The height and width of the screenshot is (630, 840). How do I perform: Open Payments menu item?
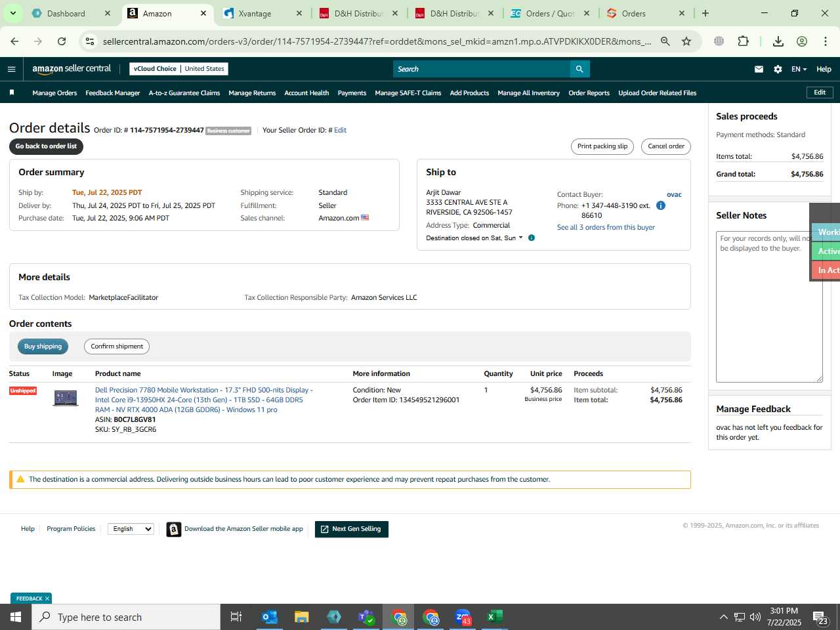(x=352, y=93)
